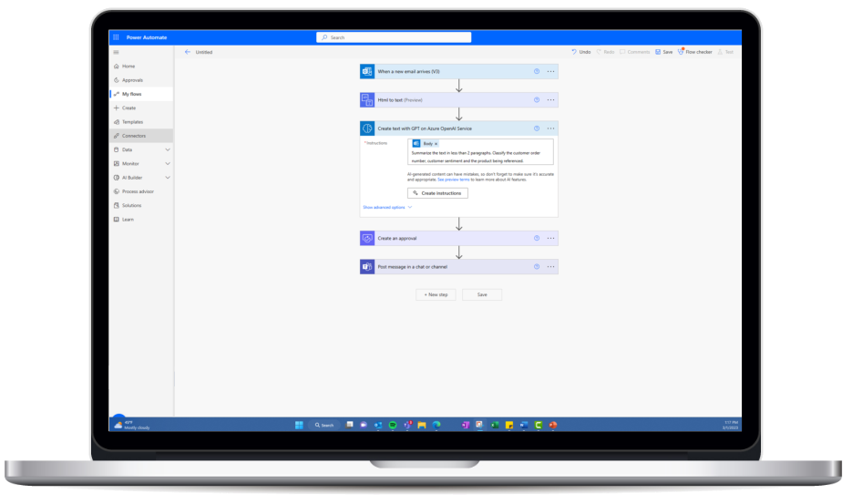
Task: Open the weather widget in the taskbar
Action: 131,426
